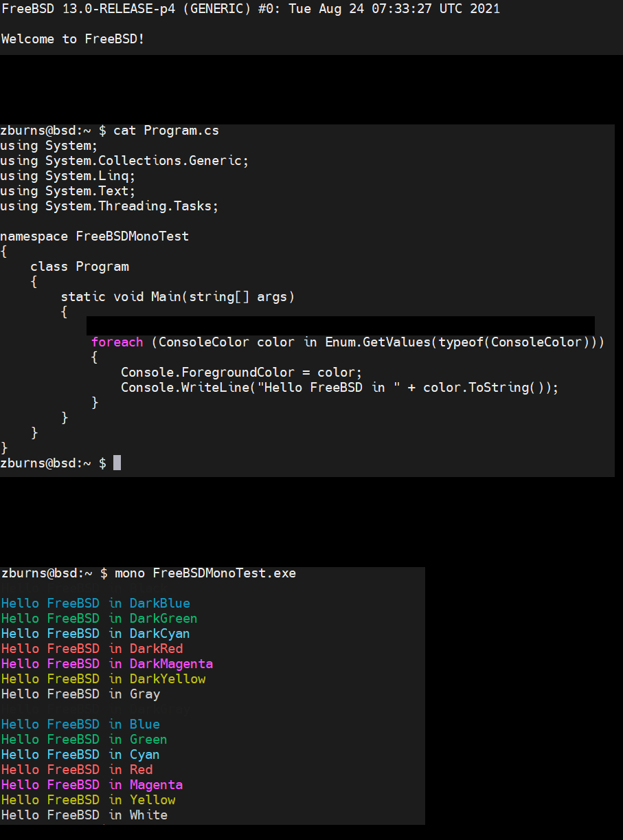Click the 'class Program' declaration

[x=80, y=267]
